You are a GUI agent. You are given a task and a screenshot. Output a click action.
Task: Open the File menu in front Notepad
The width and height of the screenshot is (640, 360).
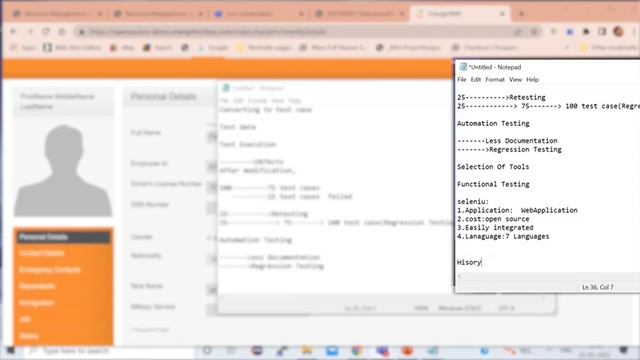pyautogui.click(x=462, y=80)
